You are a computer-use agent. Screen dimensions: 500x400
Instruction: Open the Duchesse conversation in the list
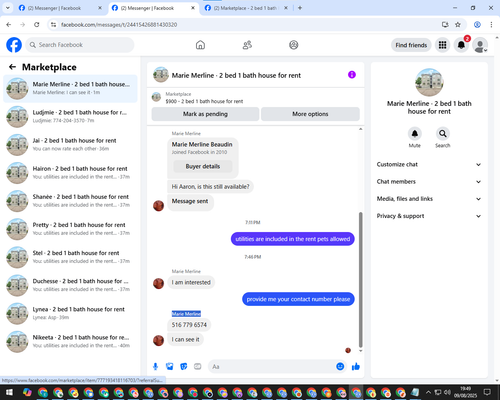point(70,285)
